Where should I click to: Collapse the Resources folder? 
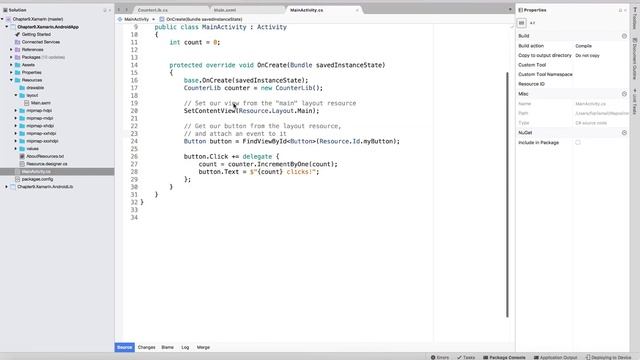11,80
